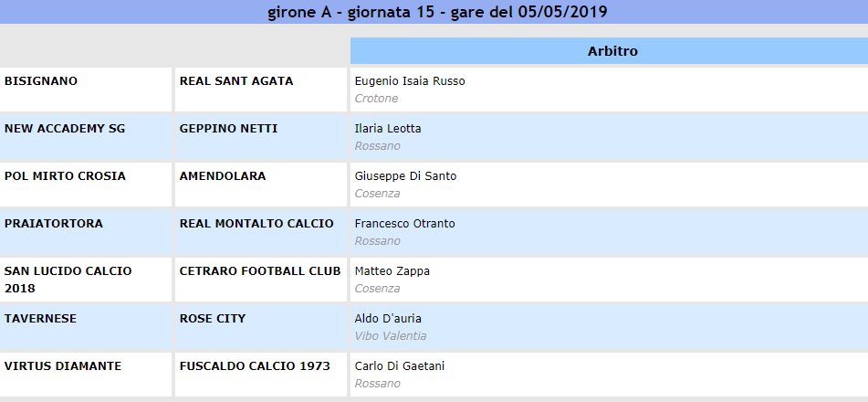Select referee Matteo Zappa

392,271
